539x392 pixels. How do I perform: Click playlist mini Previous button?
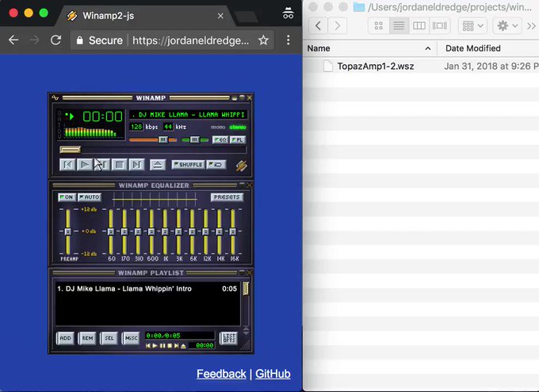pyautogui.click(x=148, y=345)
